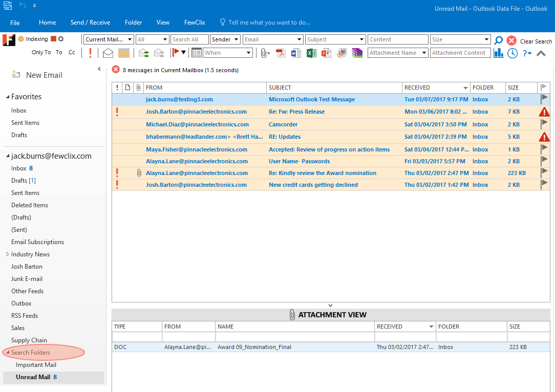Click the Attachment Content field
The image size is (555, 392).
click(x=460, y=53)
